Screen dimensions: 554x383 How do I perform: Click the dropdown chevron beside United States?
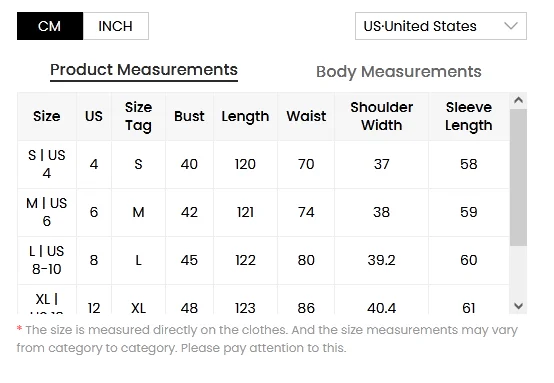[x=511, y=26]
